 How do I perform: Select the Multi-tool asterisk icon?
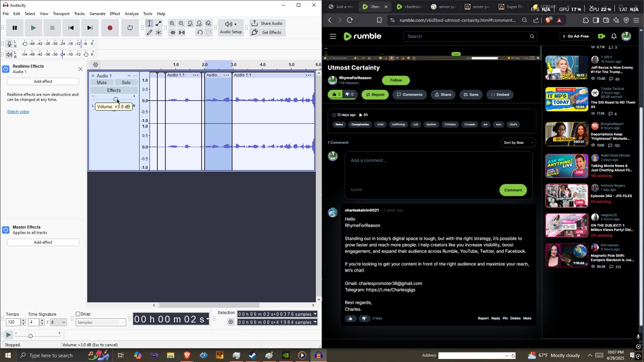click(x=158, y=32)
